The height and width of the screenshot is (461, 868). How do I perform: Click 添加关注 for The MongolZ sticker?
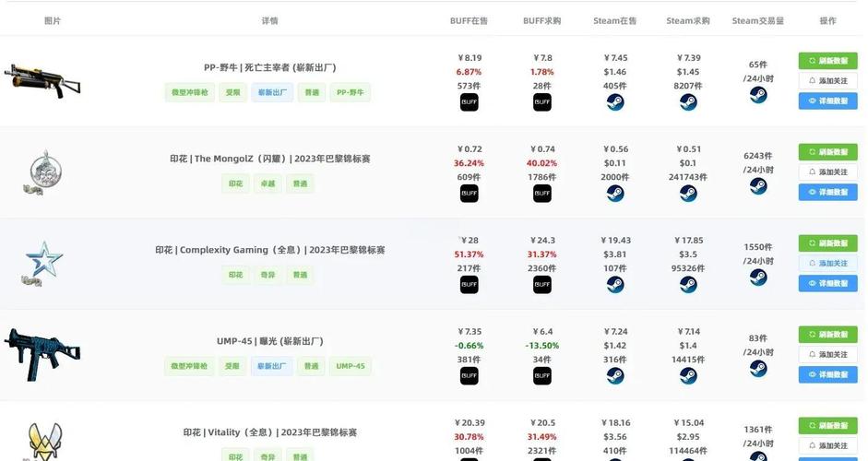coord(827,172)
